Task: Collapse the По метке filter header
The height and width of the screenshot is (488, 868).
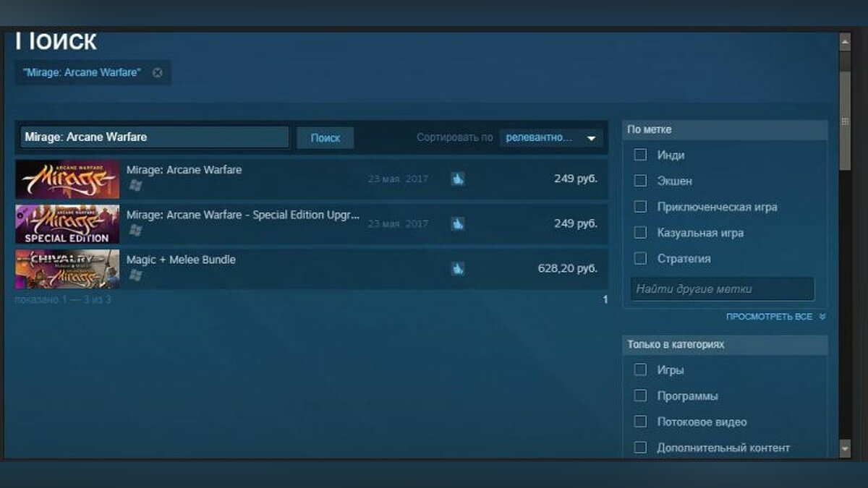Action: pyautogui.click(x=725, y=130)
